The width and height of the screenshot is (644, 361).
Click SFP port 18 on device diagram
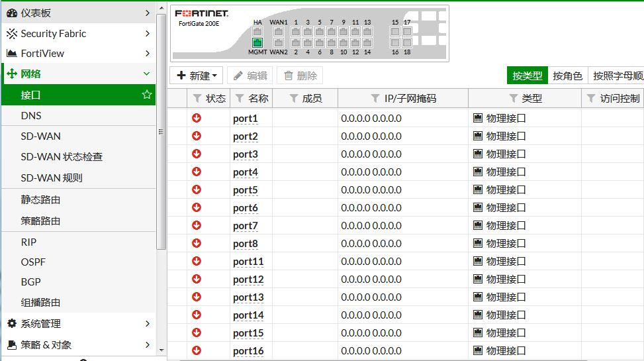click(407, 42)
